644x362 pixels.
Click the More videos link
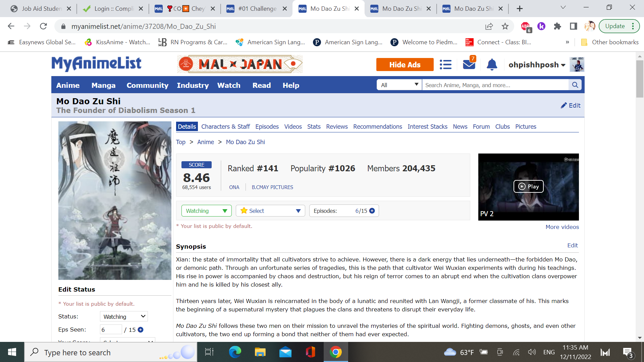point(562,227)
